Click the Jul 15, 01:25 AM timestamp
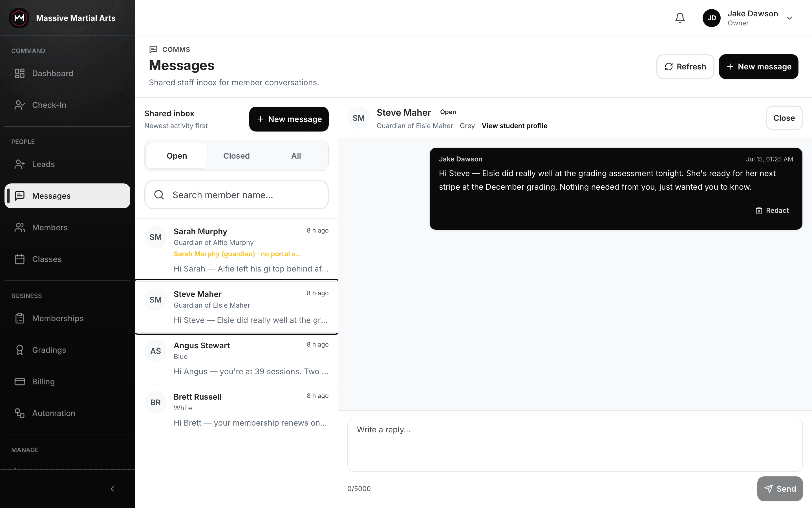Screen dimensions: 812x508 coord(769,159)
